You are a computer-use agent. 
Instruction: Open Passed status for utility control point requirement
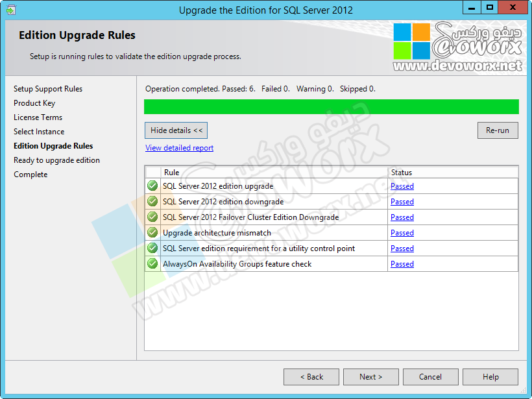(x=402, y=248)
